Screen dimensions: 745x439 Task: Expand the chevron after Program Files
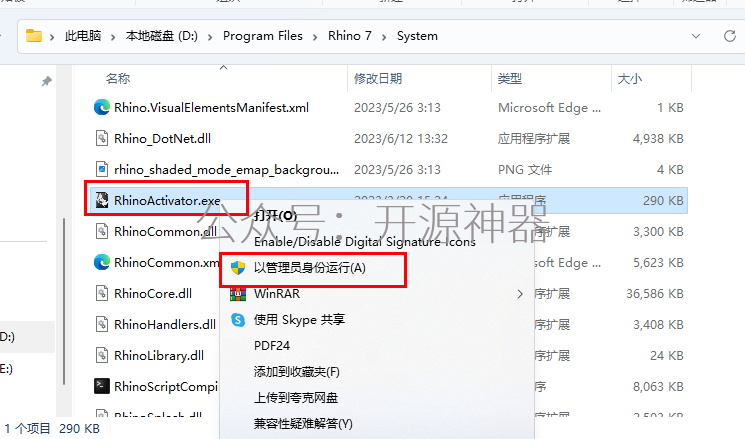(x=315, y=37)
